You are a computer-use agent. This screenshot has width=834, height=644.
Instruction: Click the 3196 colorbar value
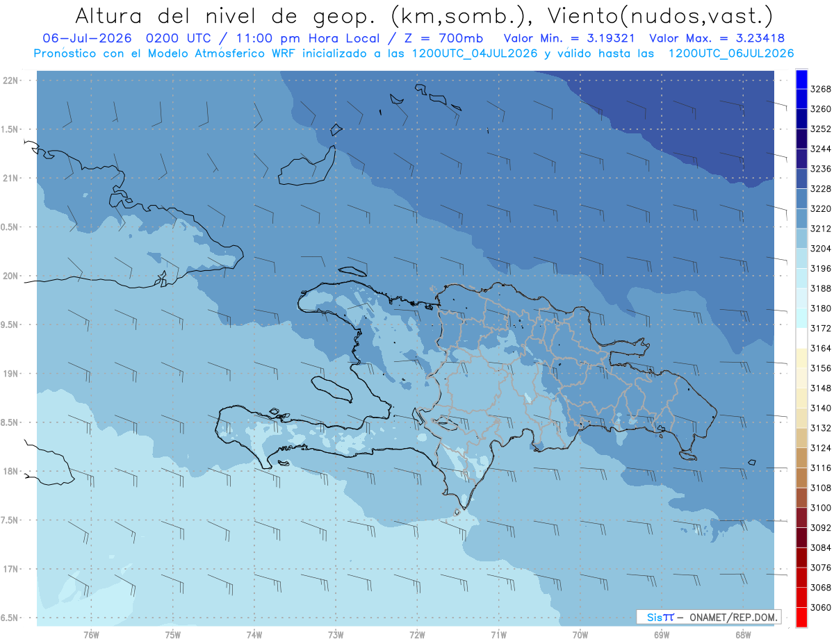click(821, 268)
